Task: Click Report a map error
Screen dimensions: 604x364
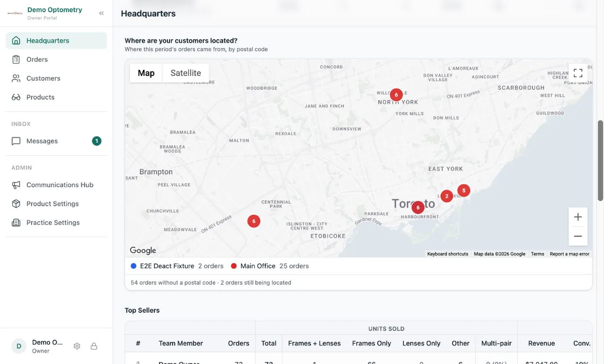Action: (x=570, y=254)
